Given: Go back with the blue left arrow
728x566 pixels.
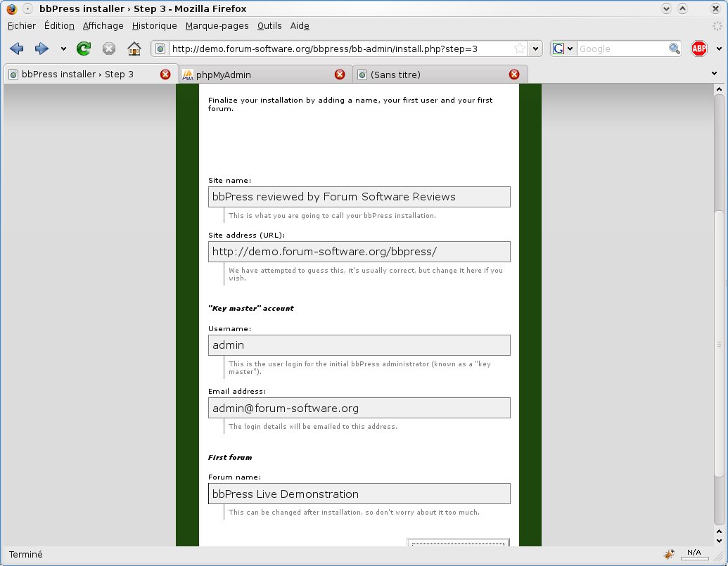Looking at the screenshot, I should (17, 49).
